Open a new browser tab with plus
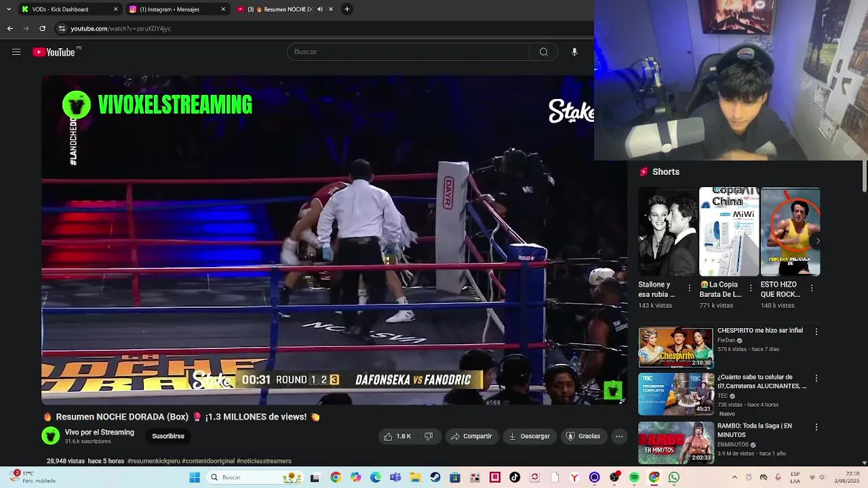Image resolution: width=868 pixels, height=488 pixels. point(347,9)
